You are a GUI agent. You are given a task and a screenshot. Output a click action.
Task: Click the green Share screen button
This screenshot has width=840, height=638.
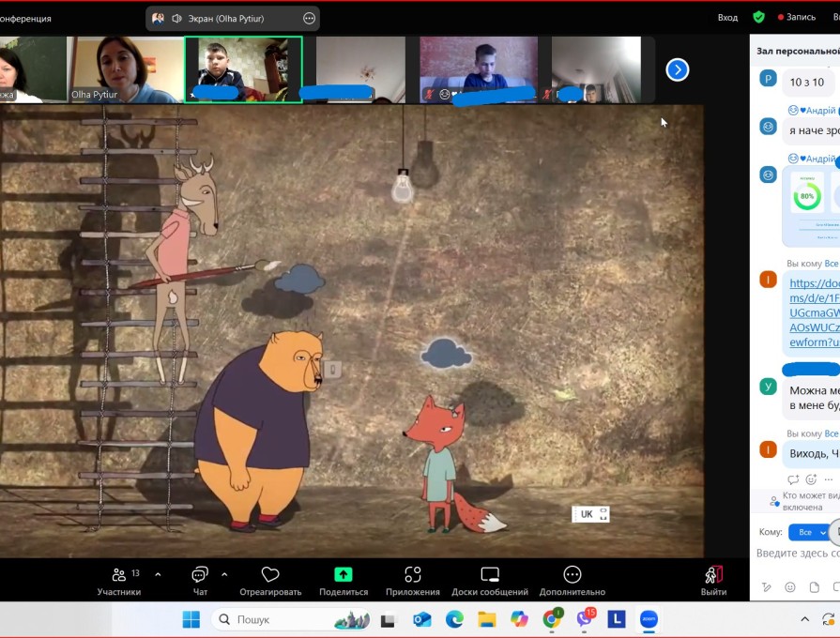[344, 575]
